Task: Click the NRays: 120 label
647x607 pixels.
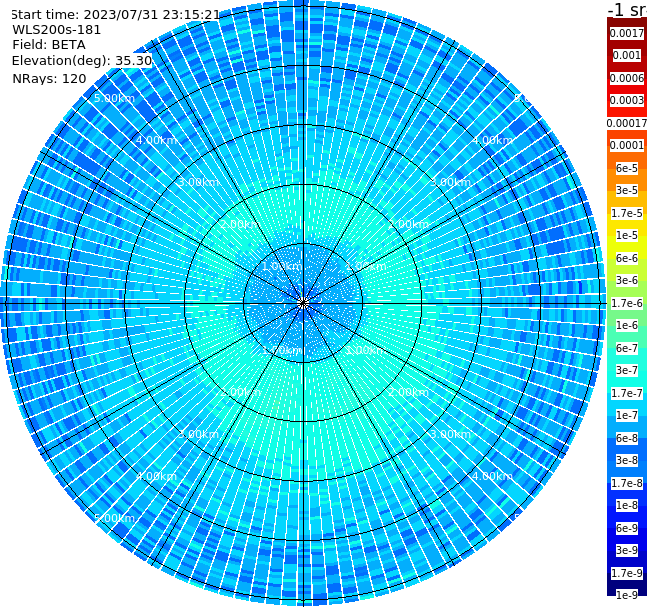Action: (50, 78)
